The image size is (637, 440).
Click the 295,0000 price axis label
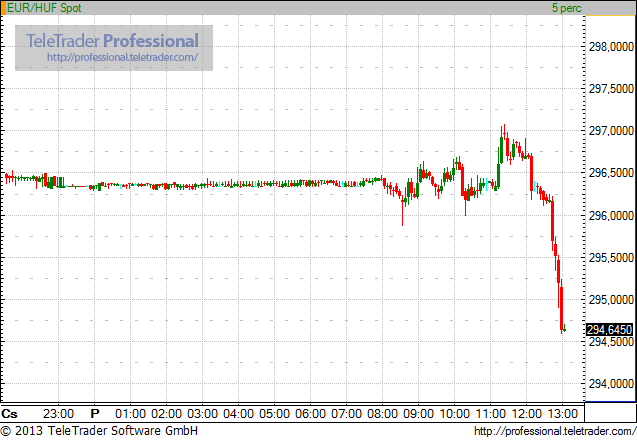pos(611,300)
